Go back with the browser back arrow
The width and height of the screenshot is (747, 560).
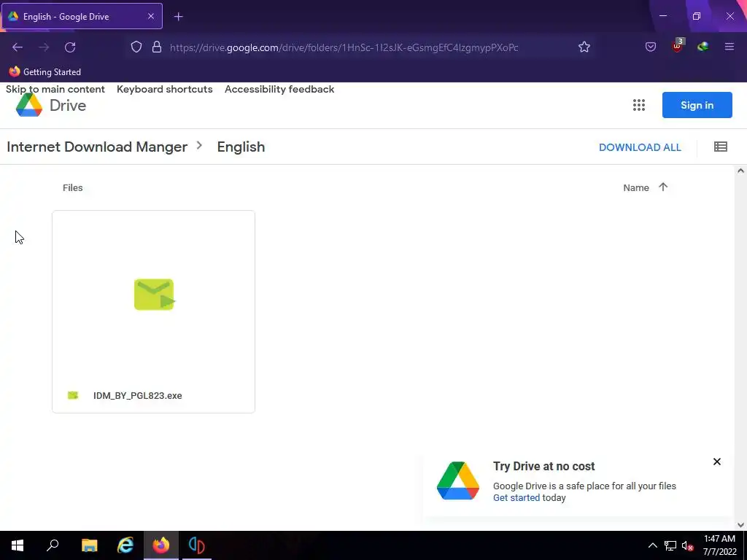click(18, 47)
